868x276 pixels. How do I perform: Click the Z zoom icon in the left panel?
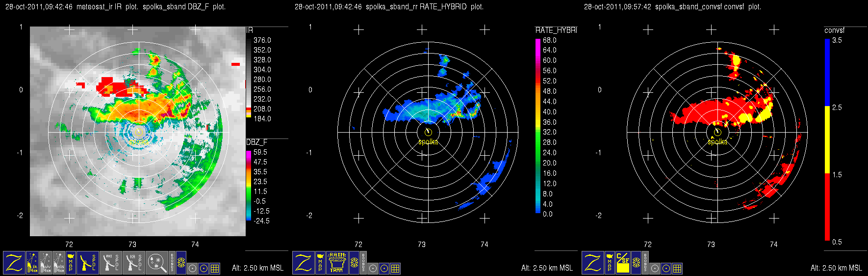(x=14, y=263)
